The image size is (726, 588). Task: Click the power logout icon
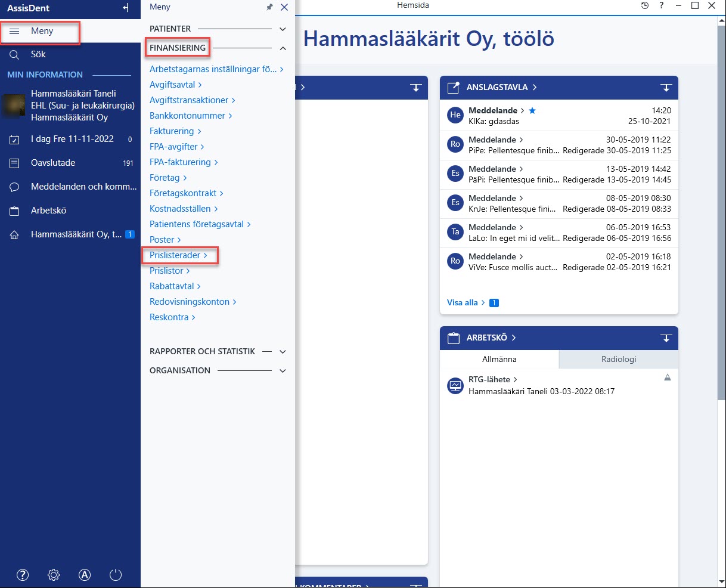(x=116, y=575)
